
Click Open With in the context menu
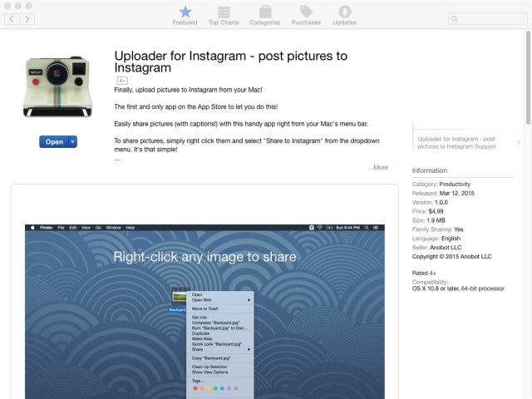[201, 300]
